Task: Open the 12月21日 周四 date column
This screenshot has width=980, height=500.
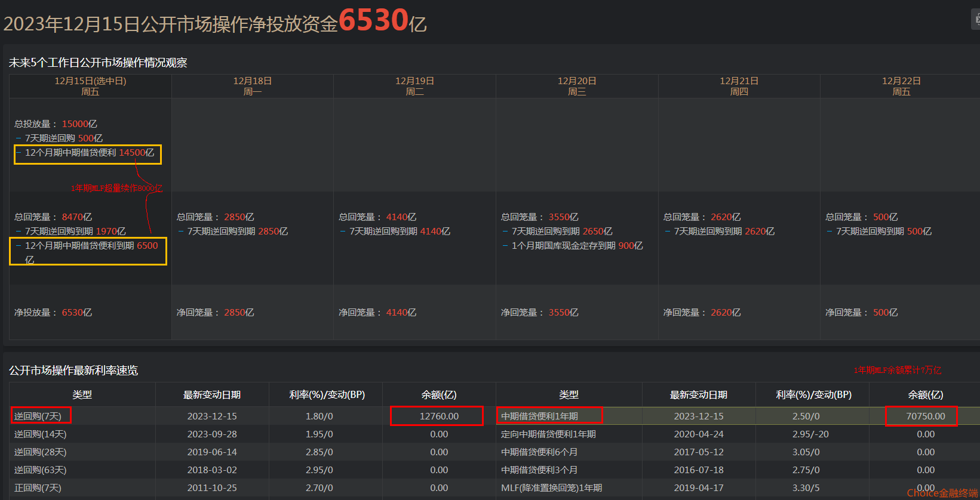Action: click(x=739, y=86)
